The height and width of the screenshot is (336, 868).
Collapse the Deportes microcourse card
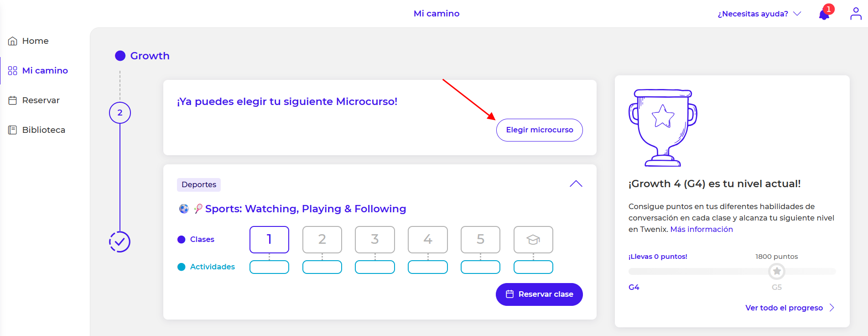pyautogui.click(x=576, y=184)
